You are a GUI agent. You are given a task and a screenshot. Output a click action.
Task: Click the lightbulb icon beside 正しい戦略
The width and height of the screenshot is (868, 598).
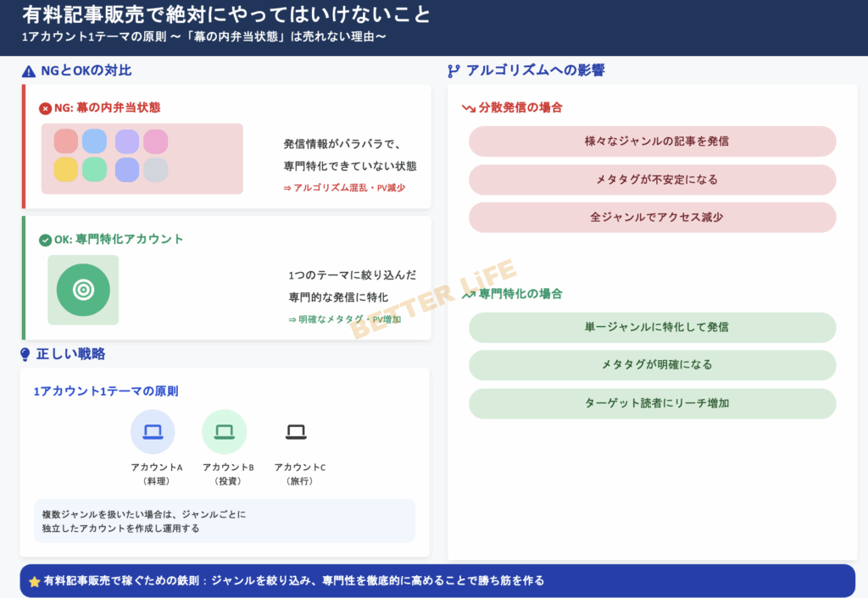[x=25, y=354]
